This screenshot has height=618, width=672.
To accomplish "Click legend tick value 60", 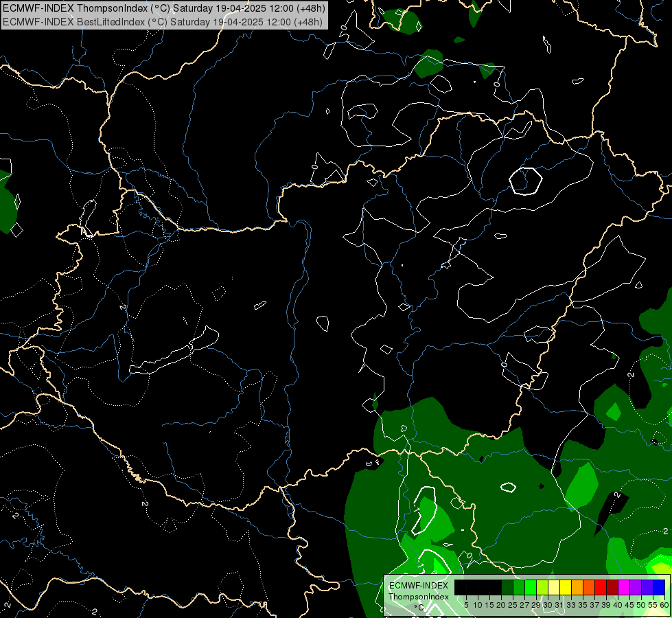I will click(664, 605).
